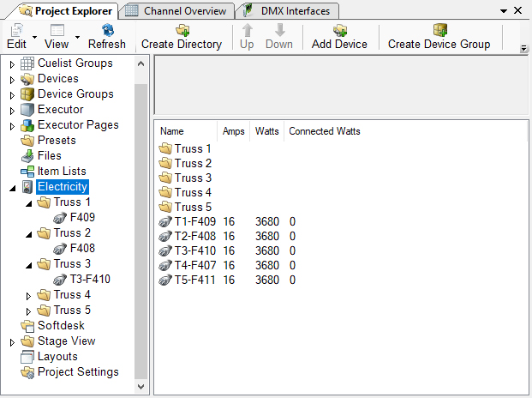Screen dimensions: 532x398
Task: Click the Create Device Group icon
Action: pyautogui.click(x=439, y=30)
